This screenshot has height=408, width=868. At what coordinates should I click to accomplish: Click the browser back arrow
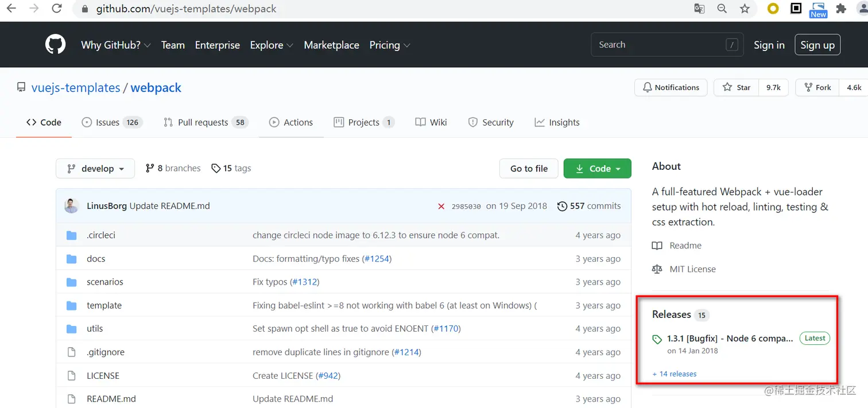click(11, 9)
